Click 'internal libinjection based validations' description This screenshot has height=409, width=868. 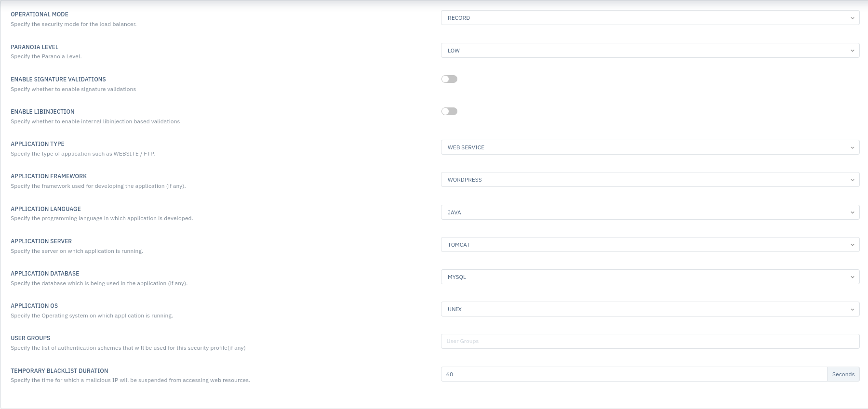tap(130, 121)
